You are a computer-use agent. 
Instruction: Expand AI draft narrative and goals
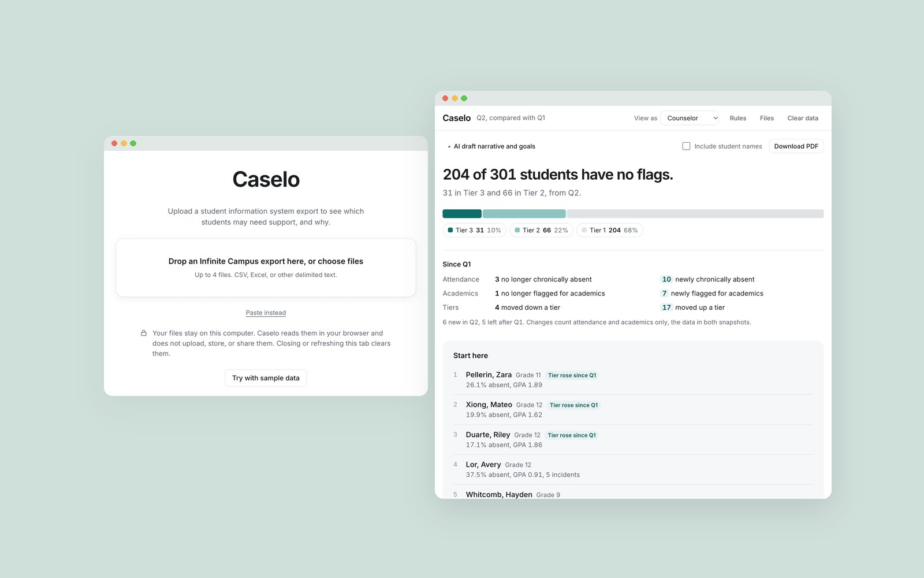[x=491, y=146]
